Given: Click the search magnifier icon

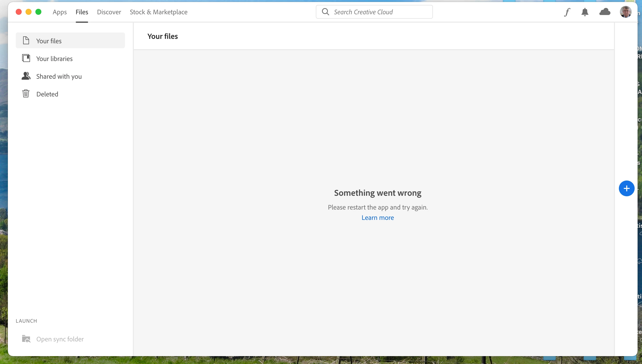Looking at the screenshot, I should [325, 12].
